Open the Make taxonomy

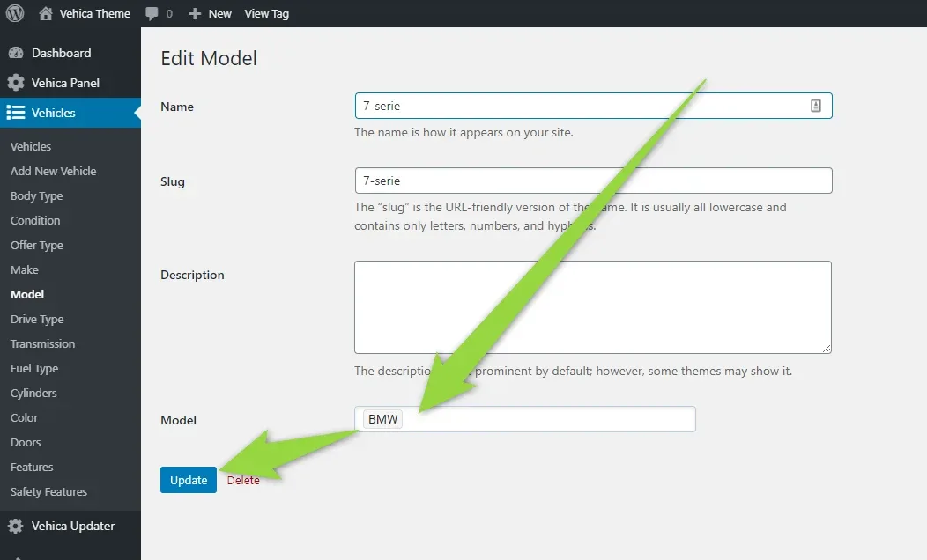[x=25, y=270]
